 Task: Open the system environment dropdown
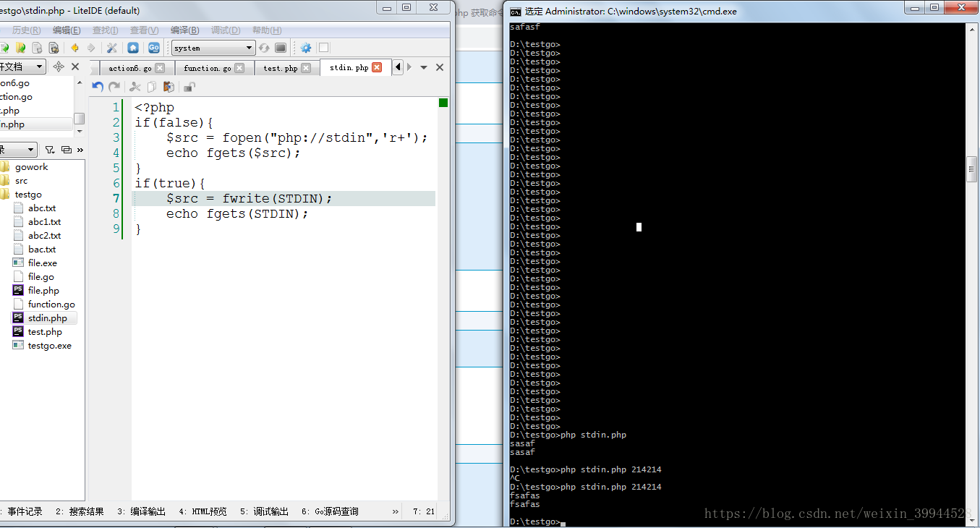point(213,48)
